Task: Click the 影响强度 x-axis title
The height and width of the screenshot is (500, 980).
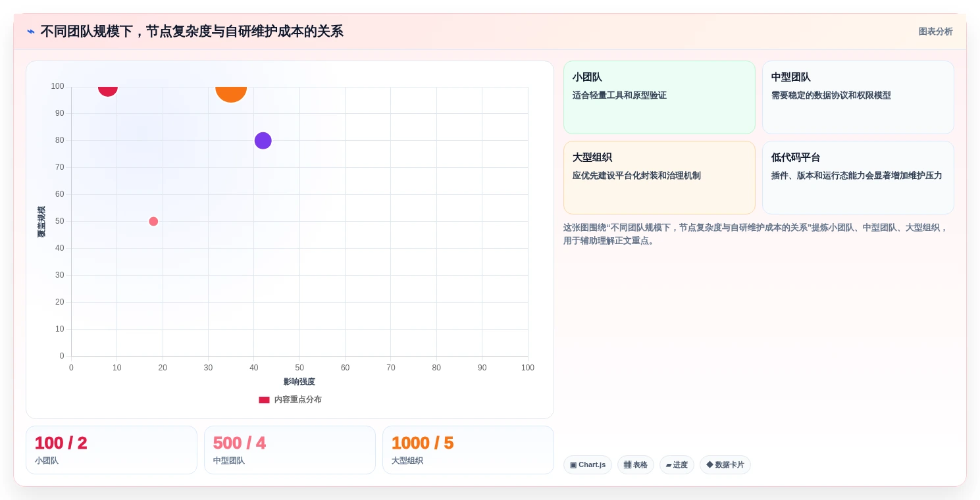Action: (x=299, y=382)
